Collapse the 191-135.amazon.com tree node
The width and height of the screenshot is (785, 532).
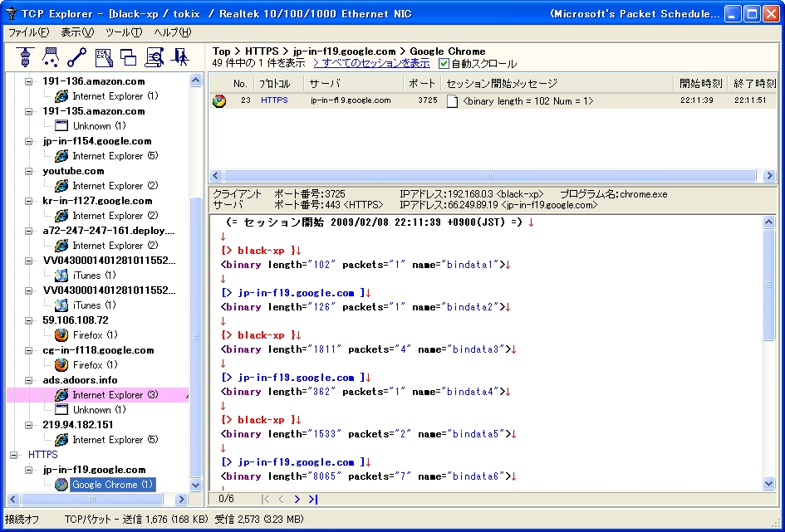28,111
